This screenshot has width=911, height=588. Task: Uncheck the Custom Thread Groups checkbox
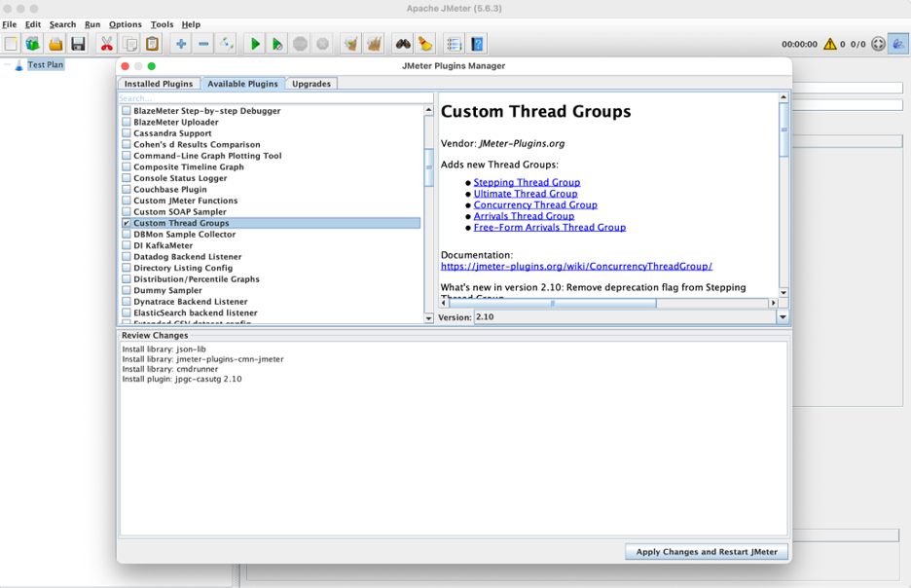pyautogui.click(x=127, y=223)
